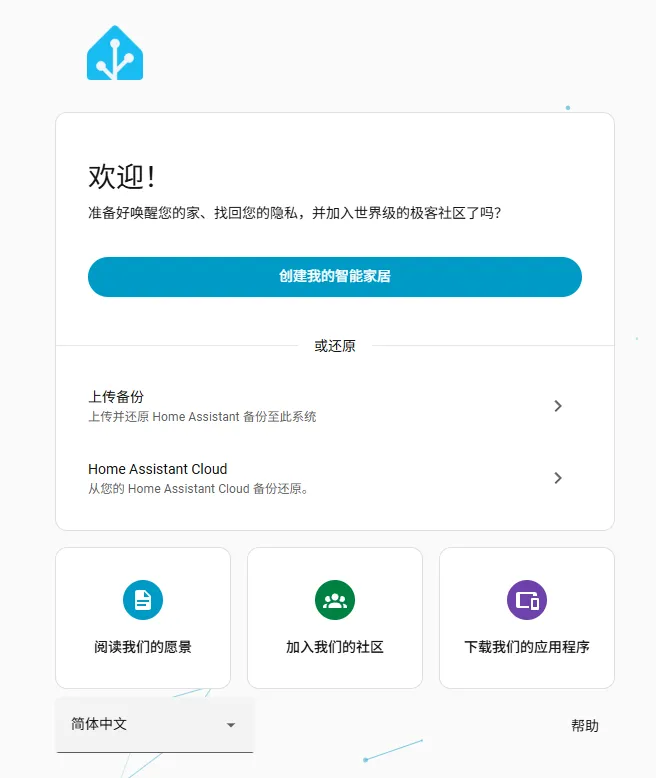This screenshot has width=656, height=778.
Task: Click the 欢迎! heading text
Action: (122, 177)
